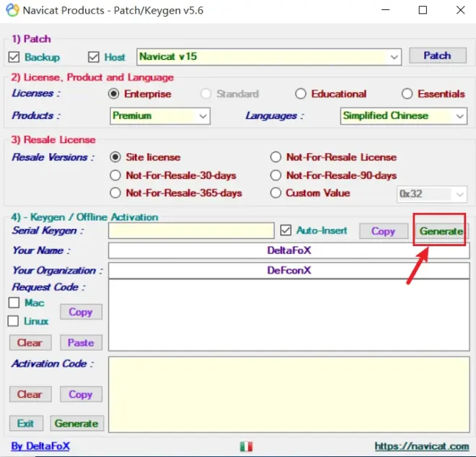Toggle the Auto-Insert checkbox
This screenshot has width=476, height=457.
pos(286,230)
